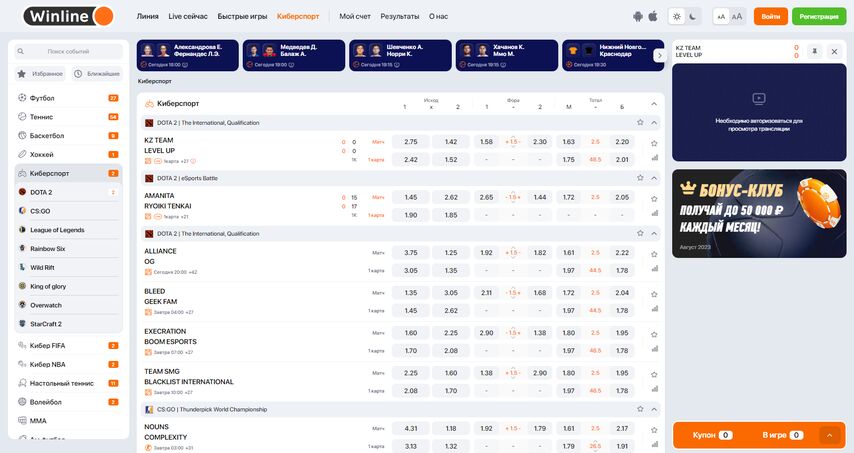The width and height of the screenshot is (854, 453).
Task: Open Теннис in the sports sidebar
Action: (x=68, y=117)
